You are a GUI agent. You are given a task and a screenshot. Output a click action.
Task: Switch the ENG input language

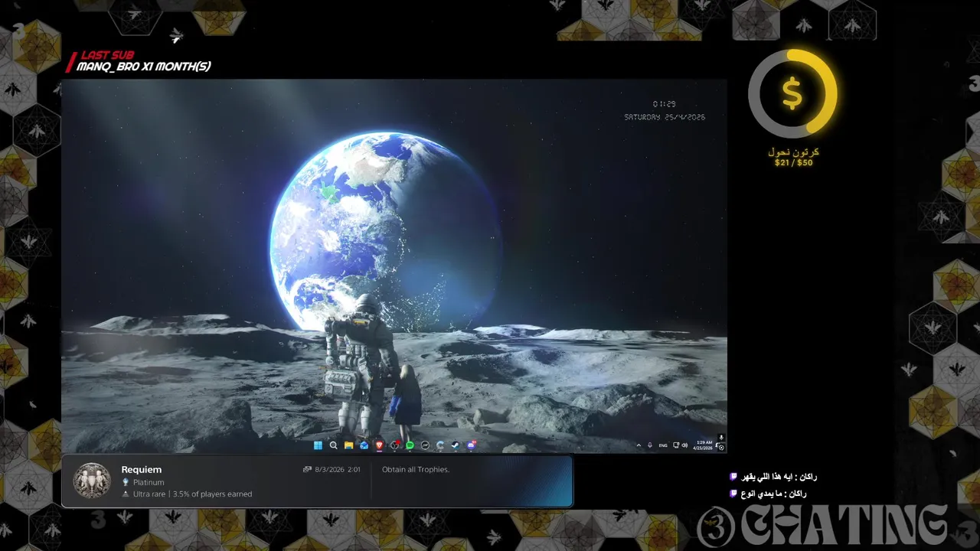(x=663, y=445)
